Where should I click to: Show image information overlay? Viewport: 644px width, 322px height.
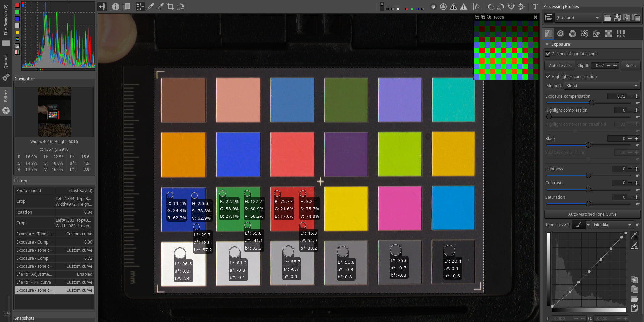[115, 7]
